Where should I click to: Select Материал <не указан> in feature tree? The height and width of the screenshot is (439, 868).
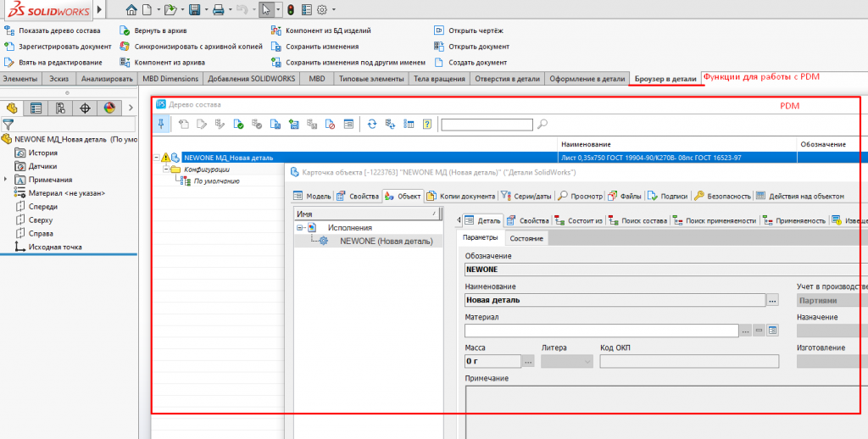click(59, 193)
